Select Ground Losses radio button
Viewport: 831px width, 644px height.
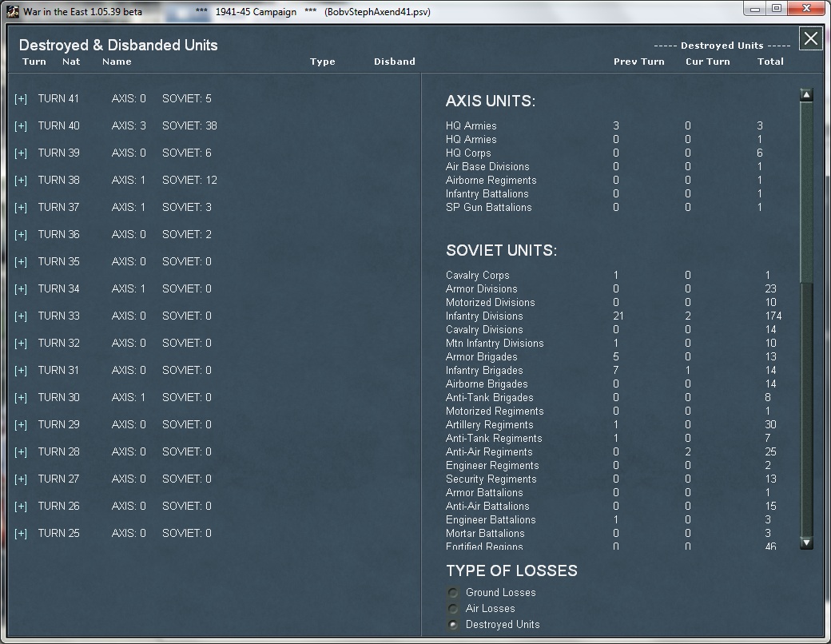pyautogui.click(x=453, y=593)
